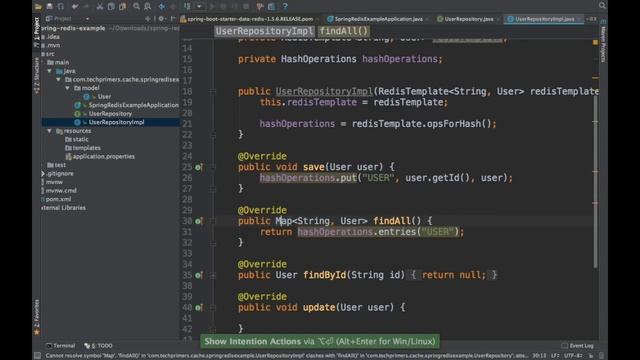Click the override gutter icon on line 30
The image size is (640, 360).
(x=198, y=221)
